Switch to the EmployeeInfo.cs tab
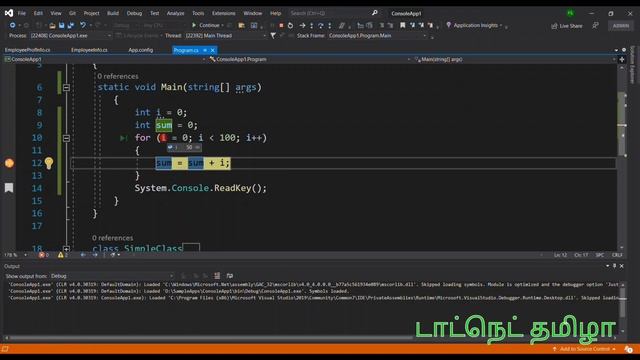This screenshot has height=360, width=640. coord(89,50)
